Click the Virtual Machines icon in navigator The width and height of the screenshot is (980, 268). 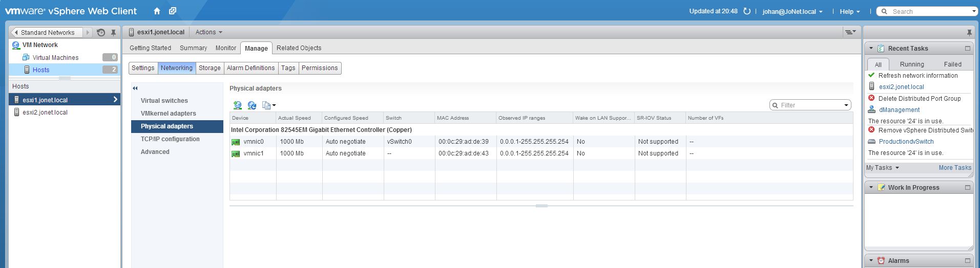click(x=26, y=57)
